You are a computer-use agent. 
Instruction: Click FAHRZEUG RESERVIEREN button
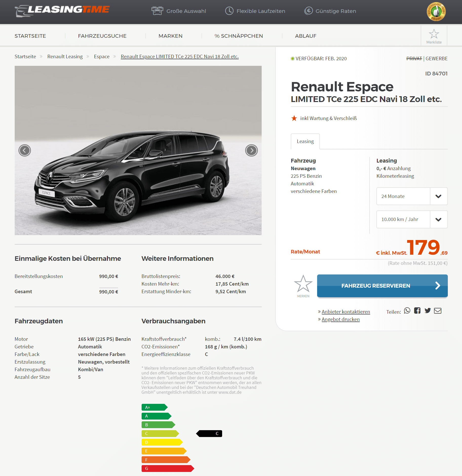[x=382, y=286]
